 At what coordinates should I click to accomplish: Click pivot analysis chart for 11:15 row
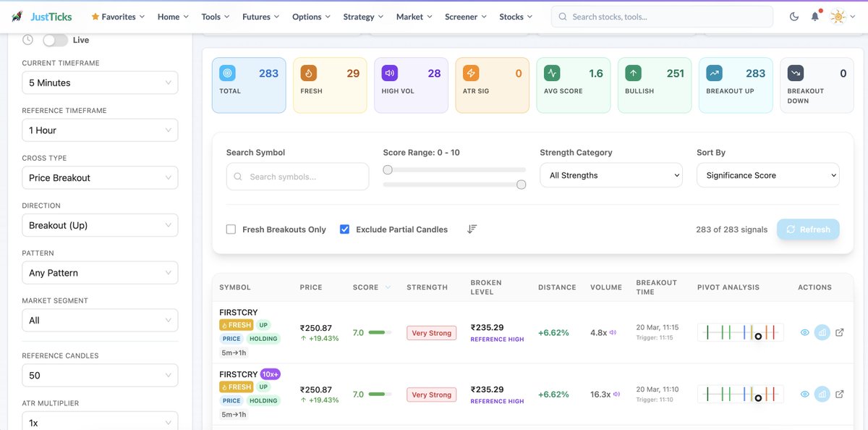click(x=740, y=332)
